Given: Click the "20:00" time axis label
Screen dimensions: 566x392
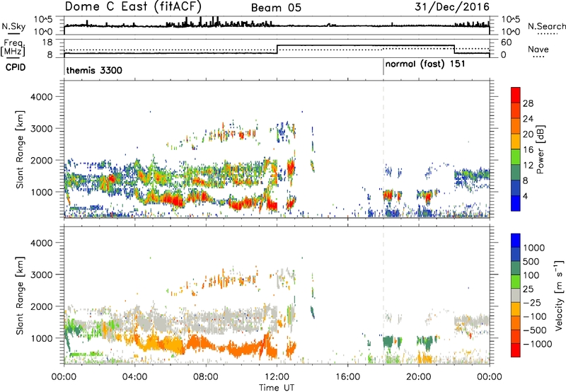Looking at the screenshot, I should coord(419,377).
